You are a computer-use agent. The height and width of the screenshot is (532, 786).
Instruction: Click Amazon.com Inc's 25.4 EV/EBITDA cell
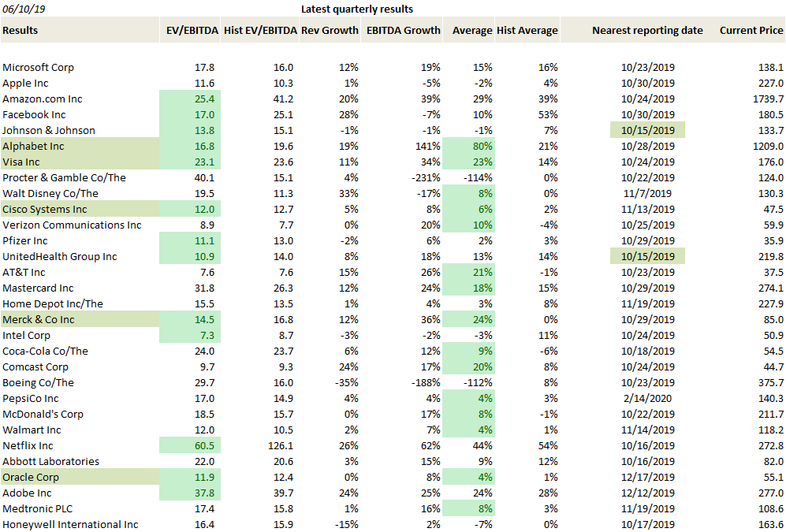(190, 99)
